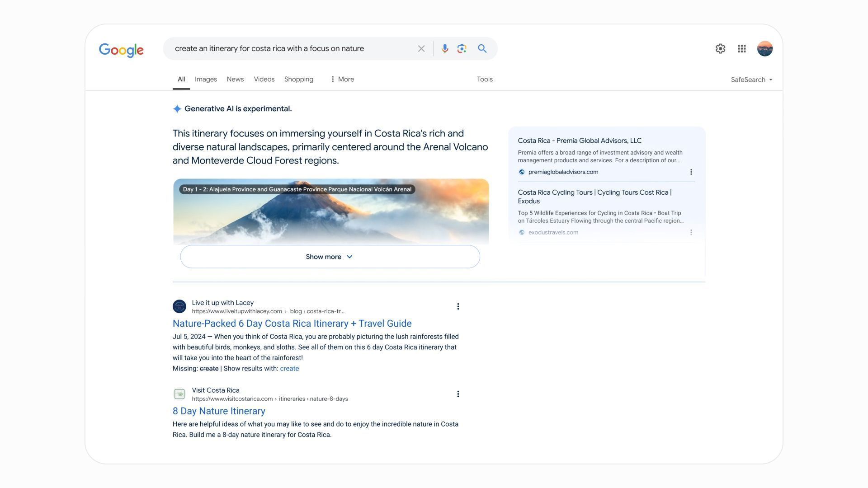Open the SafeSearch dropdown

click(x=751, y=79)
